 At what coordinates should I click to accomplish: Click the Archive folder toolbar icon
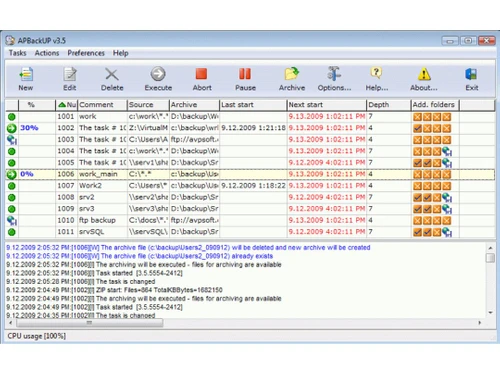coord(292,74)
